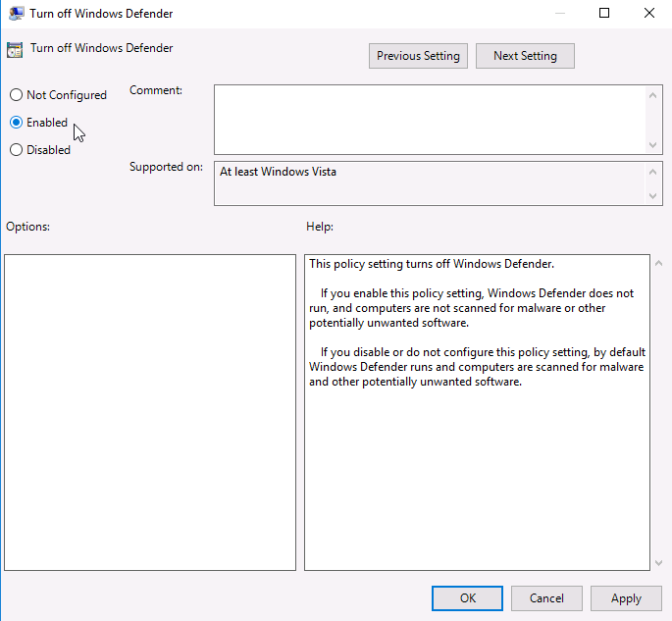Go to Previous Setting

pyautogui.click(x=418, y=56)
